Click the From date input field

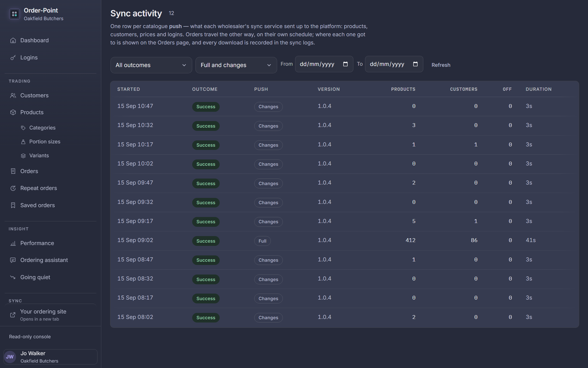(324, 64)
